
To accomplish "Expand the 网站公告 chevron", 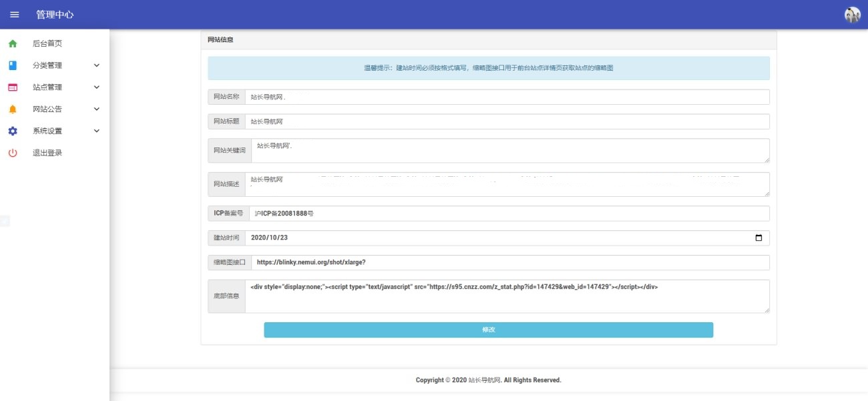I will [97, 109].
